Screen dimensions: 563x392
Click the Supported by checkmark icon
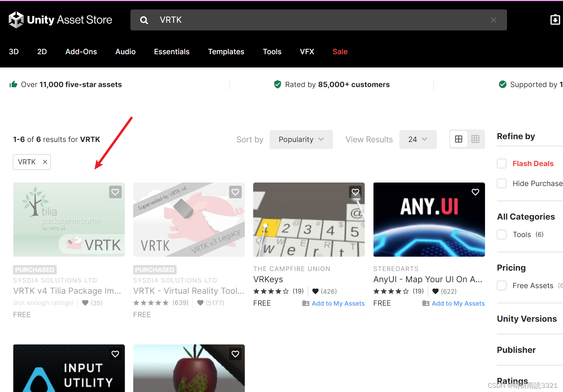pyautogui.click(x=503, y=84)
